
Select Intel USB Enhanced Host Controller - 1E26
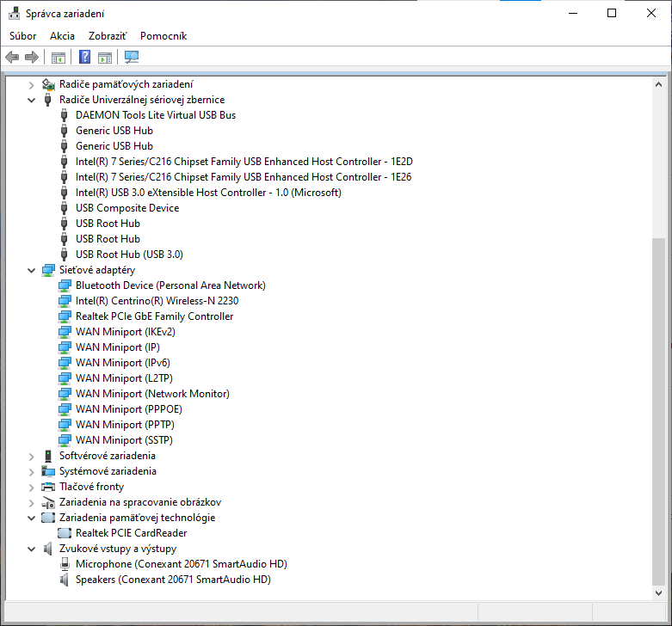point(244,177)
